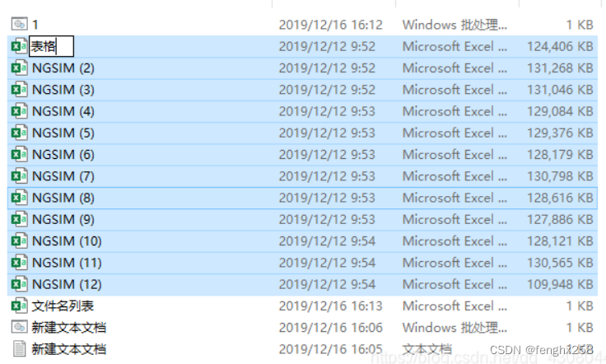Click the batch file icon named 1
606x364 pixels.
pyautogui.click(x=19, y=25)
